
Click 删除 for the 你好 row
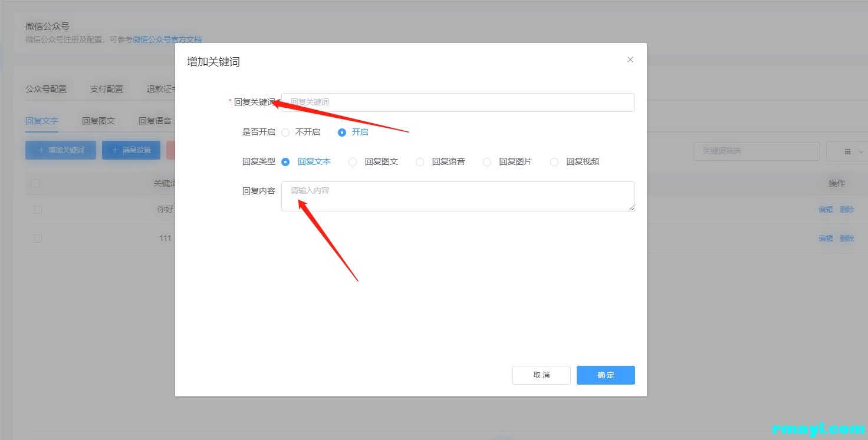click(x=847, y=209)
